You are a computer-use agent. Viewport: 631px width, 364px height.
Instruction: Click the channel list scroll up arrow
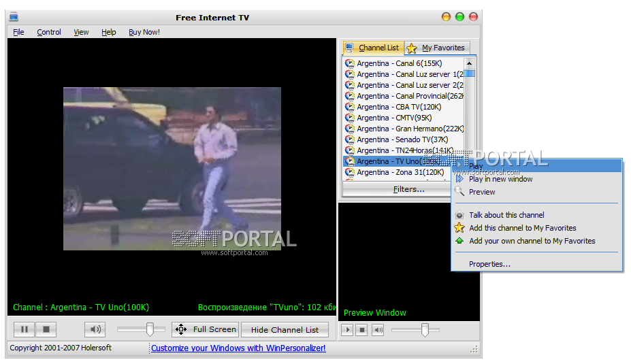(x=469, y=63)
